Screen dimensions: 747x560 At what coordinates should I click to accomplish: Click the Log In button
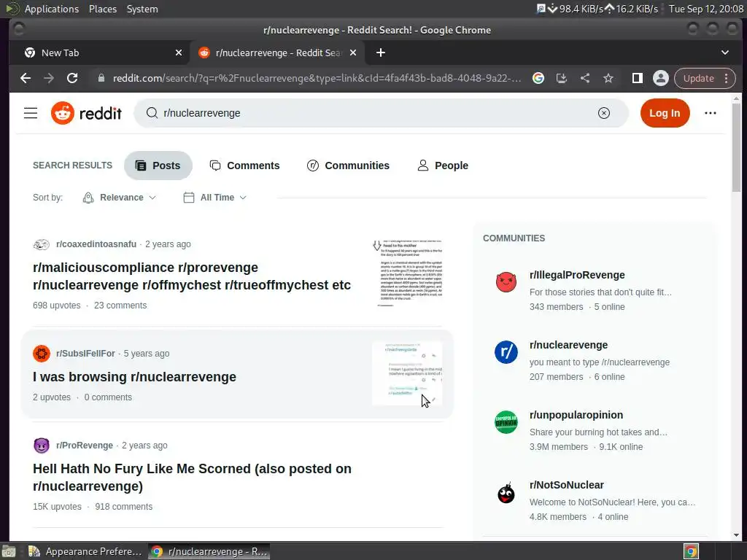(x=665, y=113)
